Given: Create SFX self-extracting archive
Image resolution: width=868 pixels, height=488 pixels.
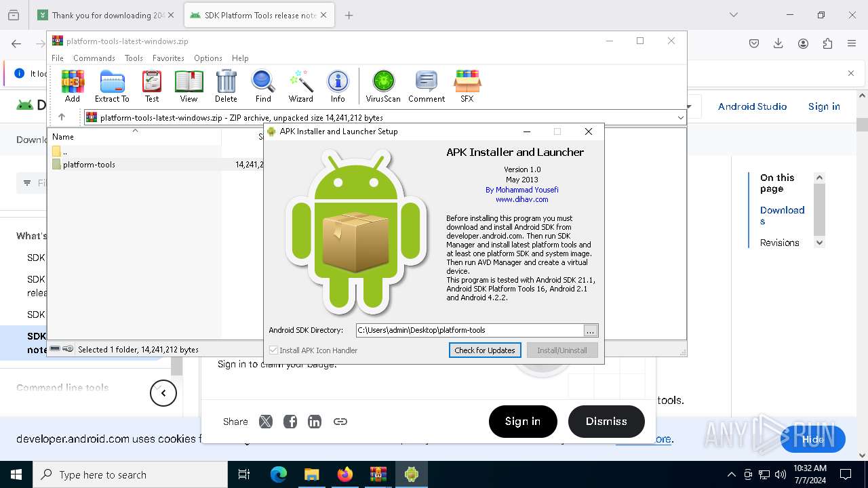Looking at the screenshot, I should pyautogui.click(x=467, y=86).
